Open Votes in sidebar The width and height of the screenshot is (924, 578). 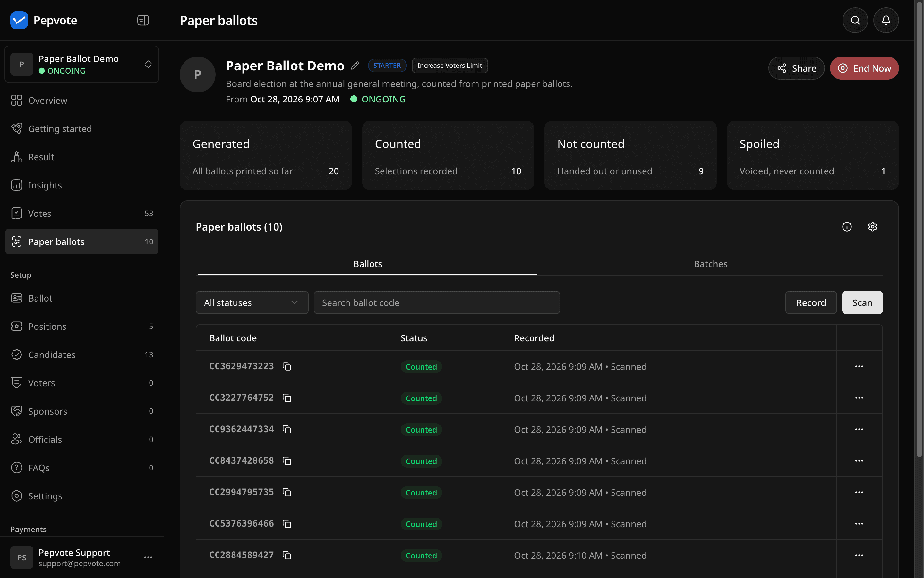click(82, 213)
